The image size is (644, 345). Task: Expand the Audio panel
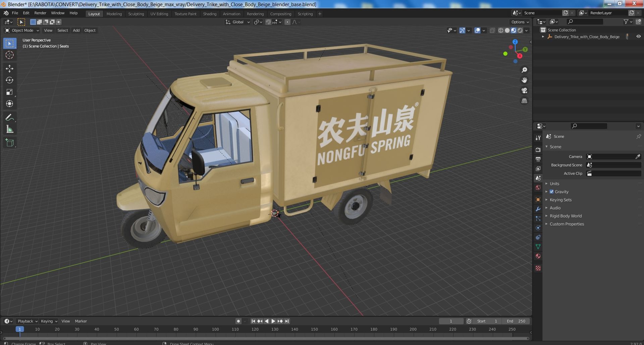pyautogui.click(x=555, y=208)
